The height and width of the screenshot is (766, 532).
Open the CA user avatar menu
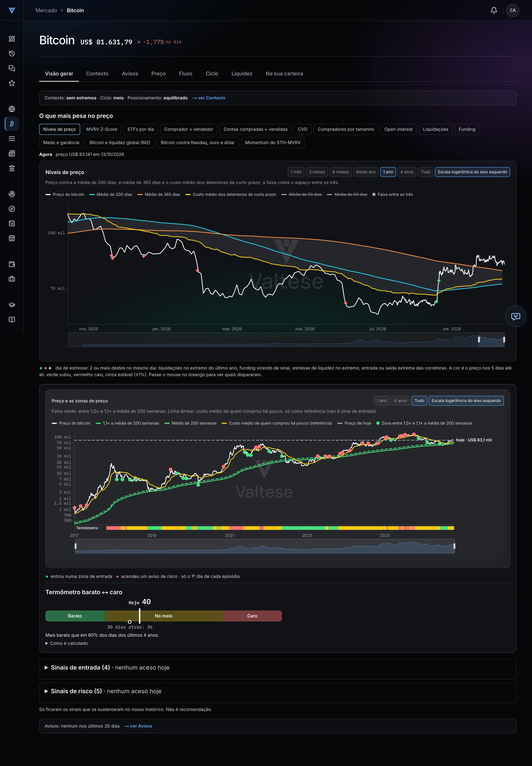512,10
